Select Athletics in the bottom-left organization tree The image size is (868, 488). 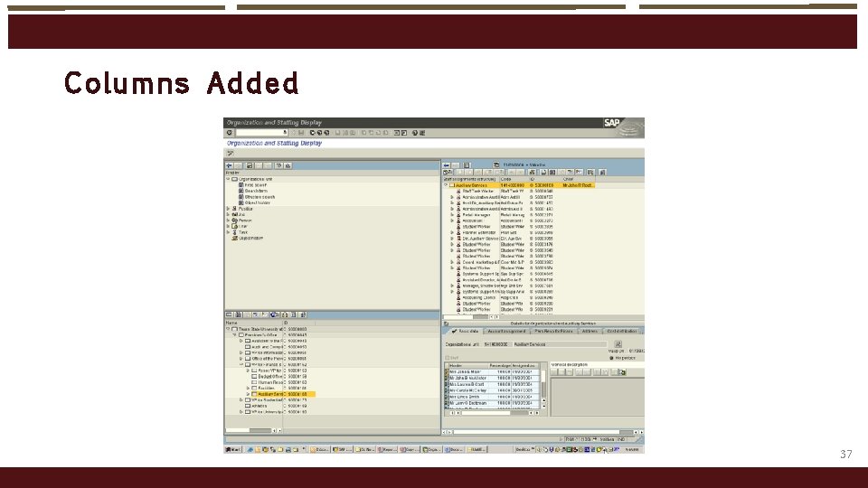pyautogui.click(x=259, y=406)
